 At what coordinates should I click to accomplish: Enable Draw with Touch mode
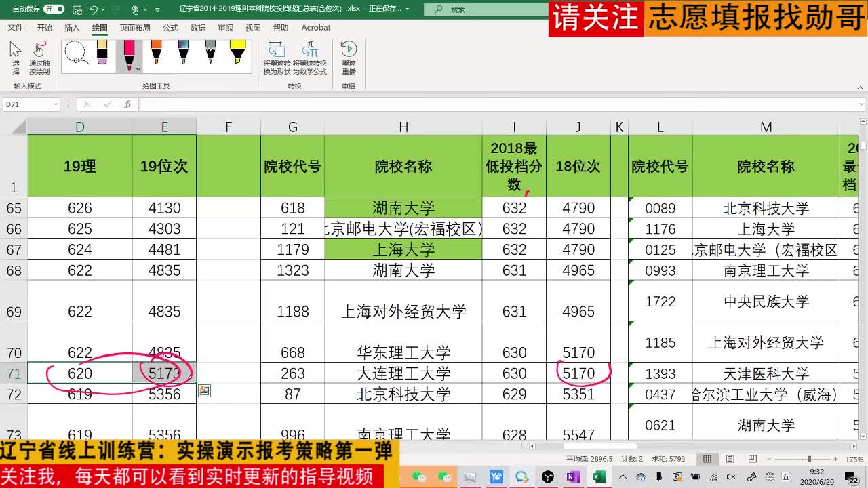click(x=39, y=58)
